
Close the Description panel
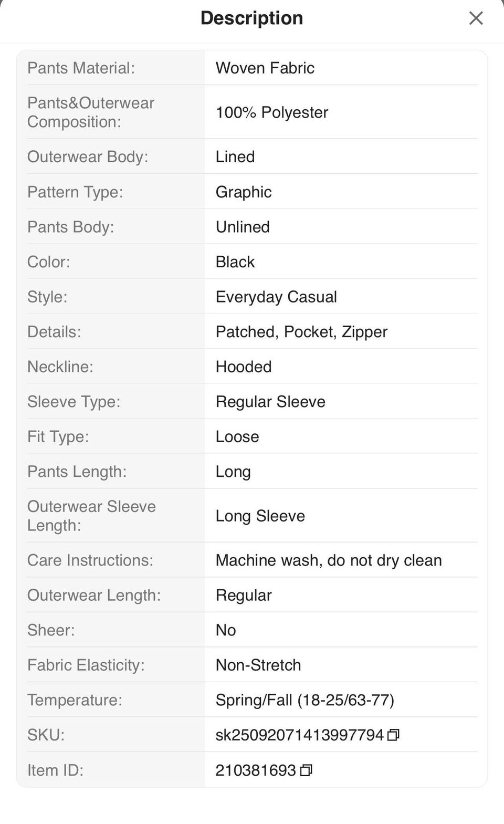476,18
